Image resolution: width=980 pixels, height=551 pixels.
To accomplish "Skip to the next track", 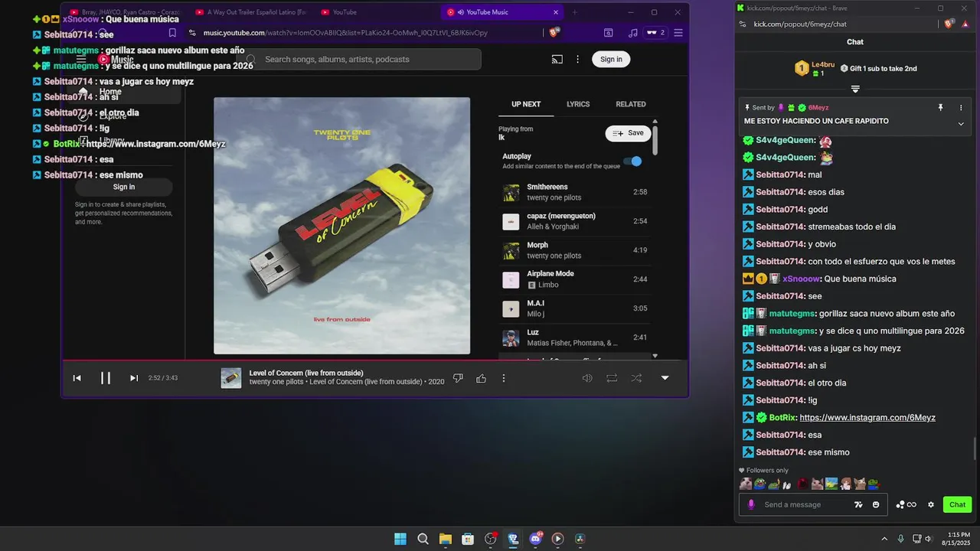I will [134, 378].
